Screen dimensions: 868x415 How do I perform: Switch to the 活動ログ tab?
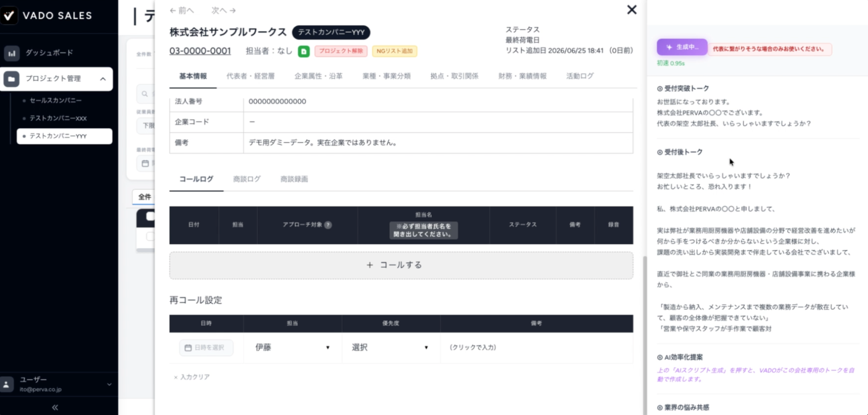(580, 76)
